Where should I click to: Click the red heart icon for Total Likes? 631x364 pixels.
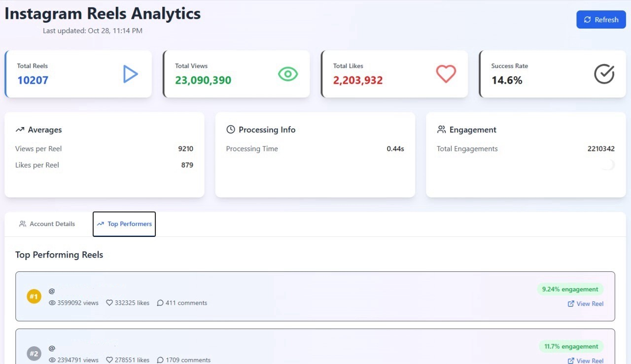pyautogui.click(x=446, y=74)
